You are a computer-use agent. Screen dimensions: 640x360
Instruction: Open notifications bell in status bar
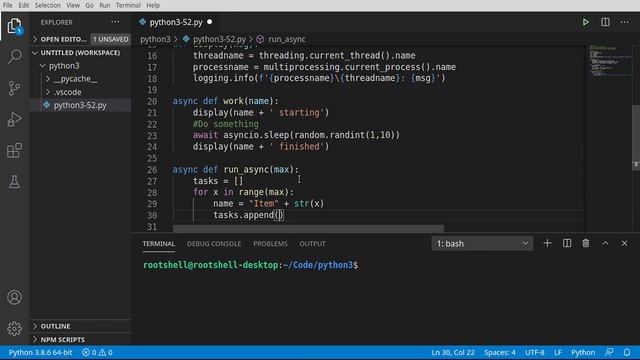coord(627,352)
